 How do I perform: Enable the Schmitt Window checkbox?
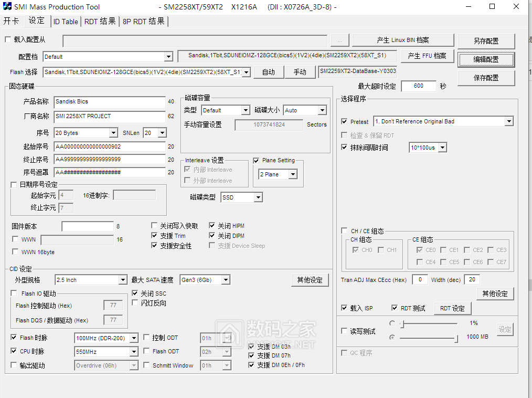coord(146,365)
